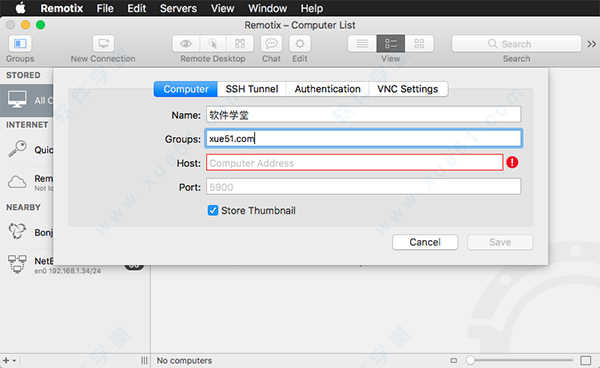
Task: Switch to the Computer tab
Action: pos(186,89)
